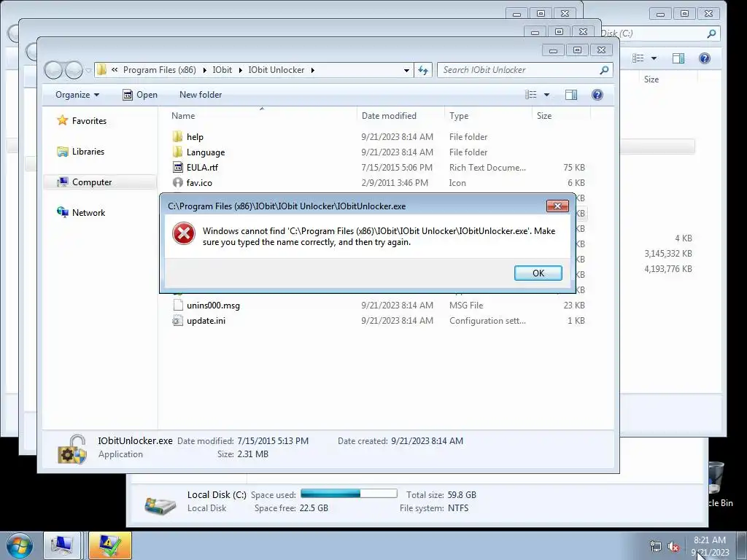747x560 pixels.
Task: Change view using the view icon
Action: [531, 95]
